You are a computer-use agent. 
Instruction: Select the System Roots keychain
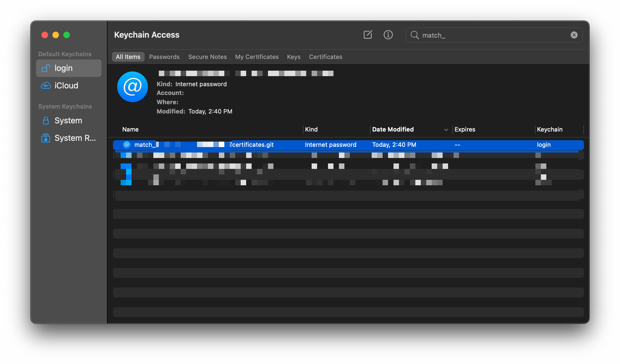pyautogui.click(x=75, y=138)
